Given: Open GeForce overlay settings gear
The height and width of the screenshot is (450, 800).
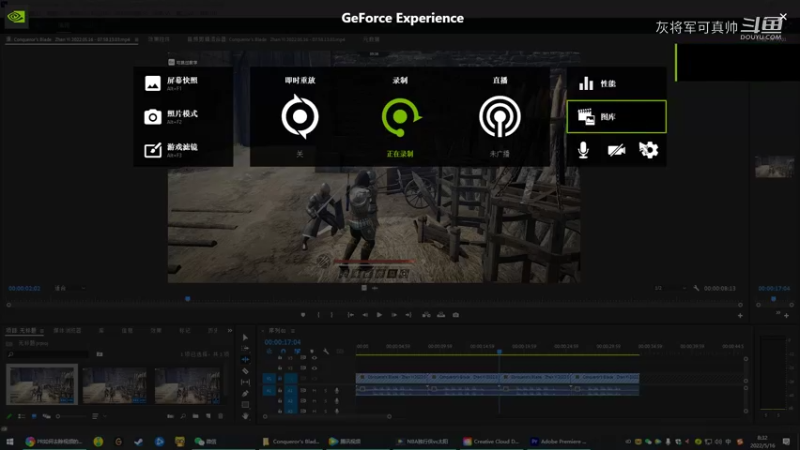Looking at the screenshot, I should coord(648,150).
